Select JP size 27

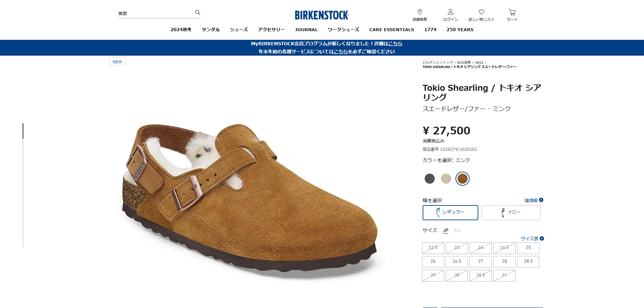(480, 262)
